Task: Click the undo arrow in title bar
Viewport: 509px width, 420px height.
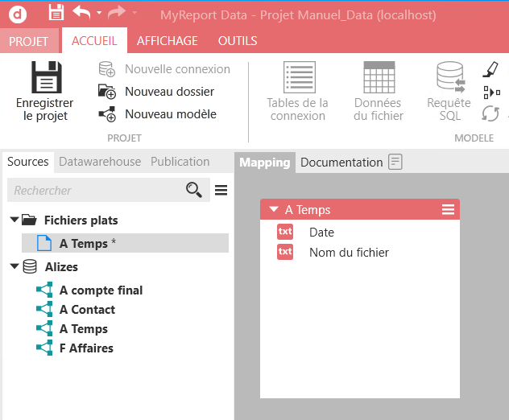Action: 81,12
